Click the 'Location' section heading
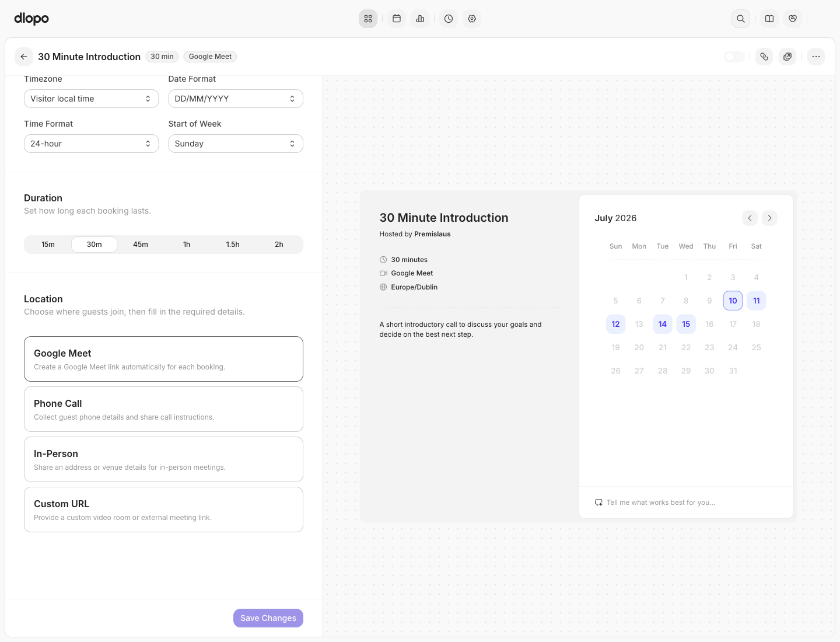The height and width of the screenshot is (642, 840). [43, 299]
